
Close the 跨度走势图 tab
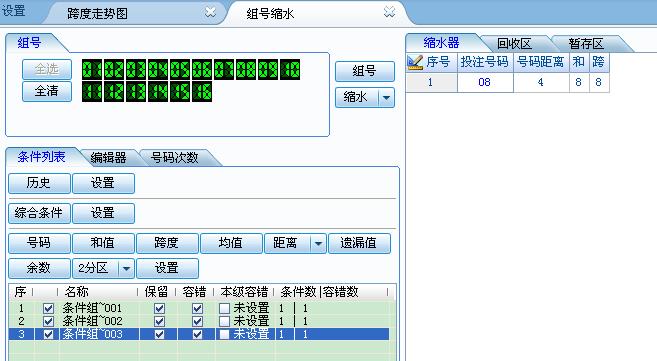click(x=210, y=12)
